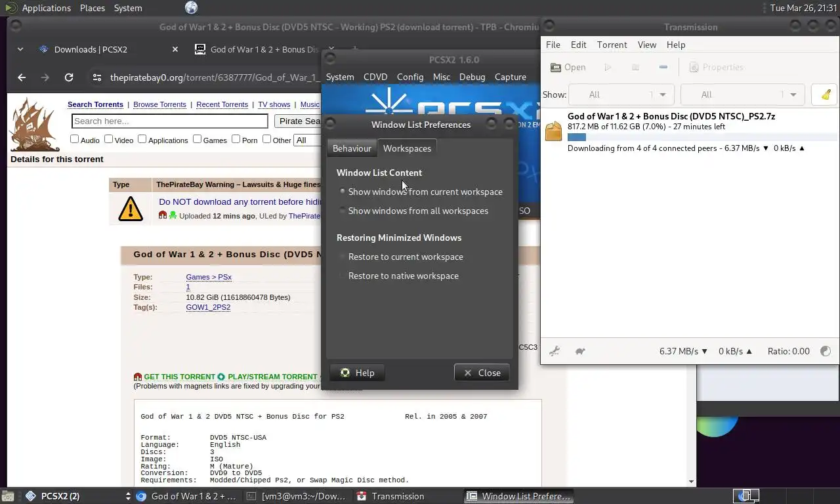The width and height of the screenshot is (840, 504).
Task: Click the browser address bar URL
Action: tap(213, 77)
